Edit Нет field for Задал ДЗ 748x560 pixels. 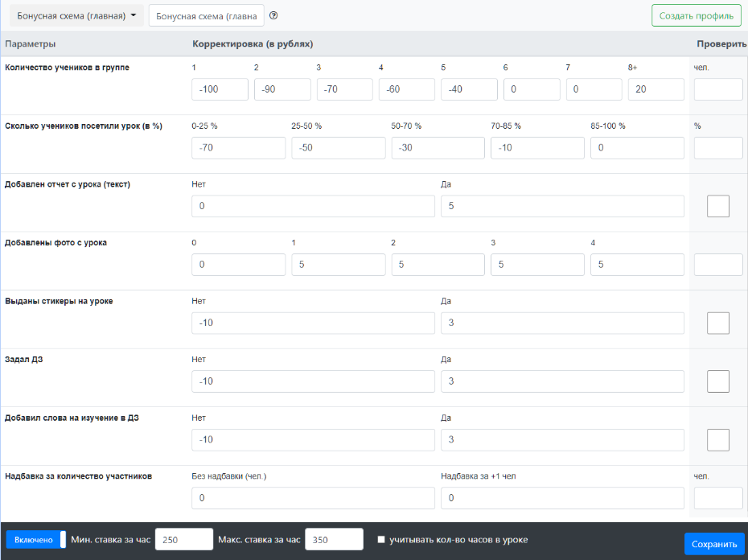pos(314,381)
